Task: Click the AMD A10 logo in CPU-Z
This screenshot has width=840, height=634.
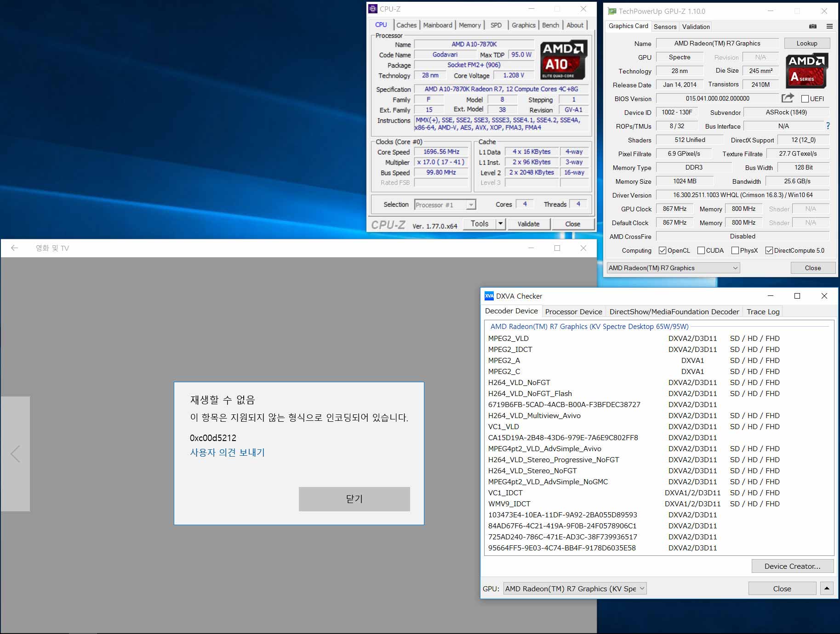Action: [x=563, y=60]
